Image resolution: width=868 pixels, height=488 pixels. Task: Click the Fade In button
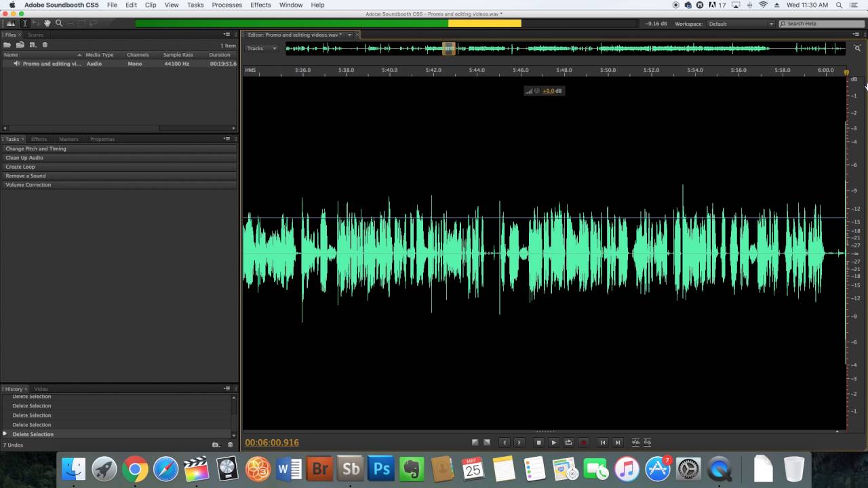[x=475, y=443]
